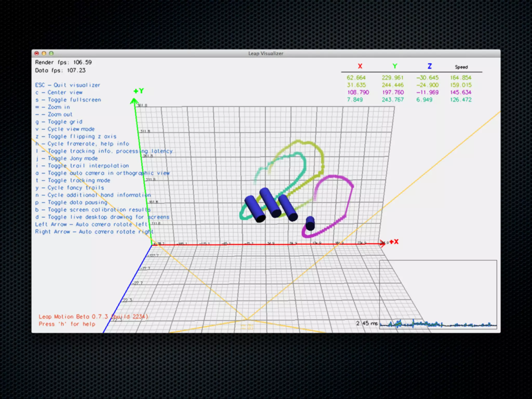Screen dimensions: 532x399
Task: Click 'Toggle data pausing' help entry
Action: 71,202
